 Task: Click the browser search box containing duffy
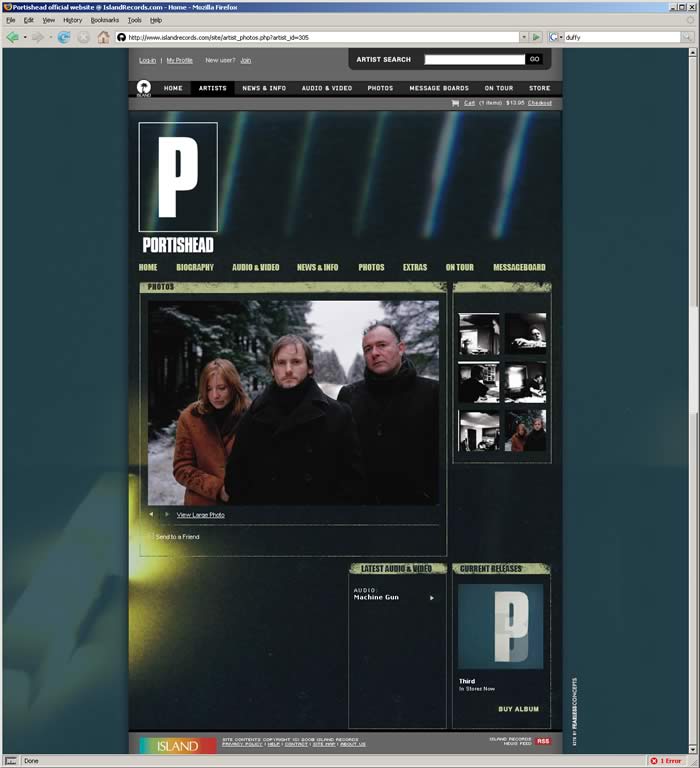(622, 37)
